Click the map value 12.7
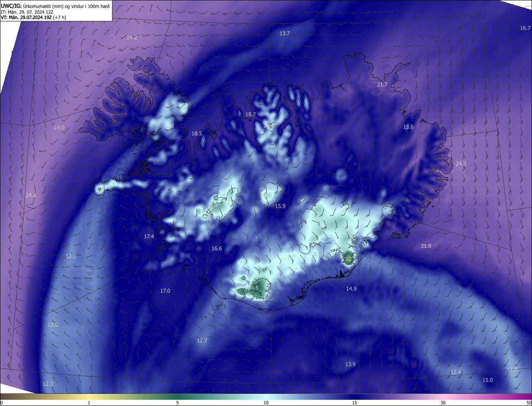This screenshot has width=532, height=406. click(x=202, y=340)
